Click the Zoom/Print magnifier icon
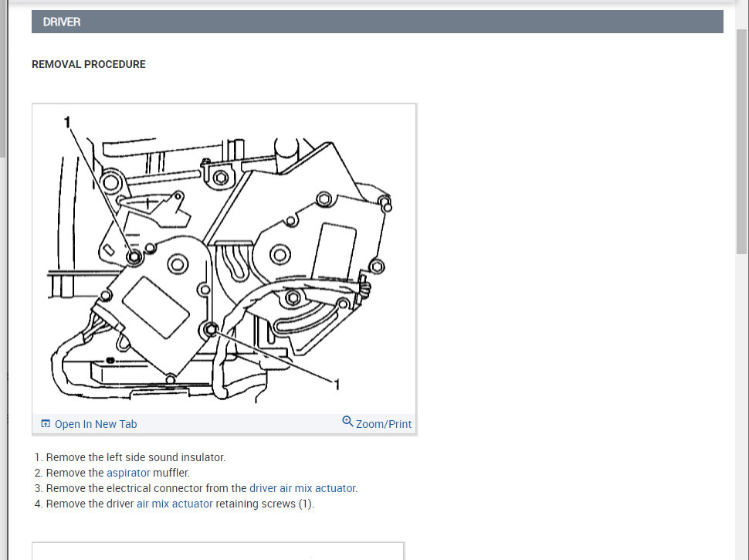The image size is (749, 560). [347, 422]
